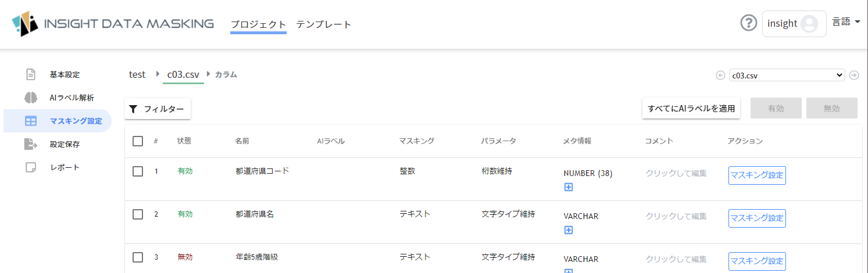Viewport: 868px width, 273px height.
Task: Open 基本設定 document icon in sidebar
Action: pyautogui.click(x=31, y=74)
